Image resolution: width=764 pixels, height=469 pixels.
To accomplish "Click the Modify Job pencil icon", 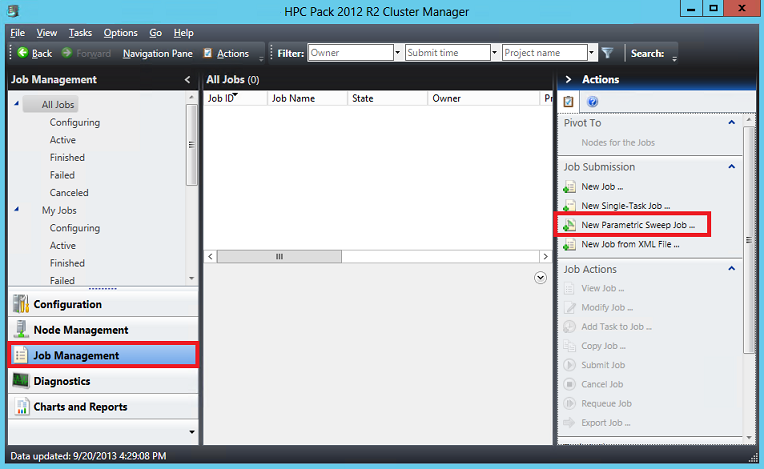I will click(x=569, y=308).
